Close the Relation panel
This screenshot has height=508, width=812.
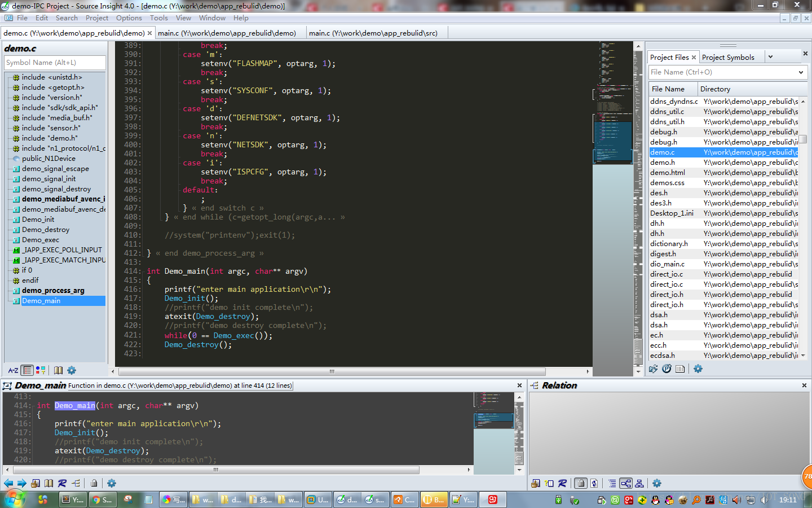804,385
